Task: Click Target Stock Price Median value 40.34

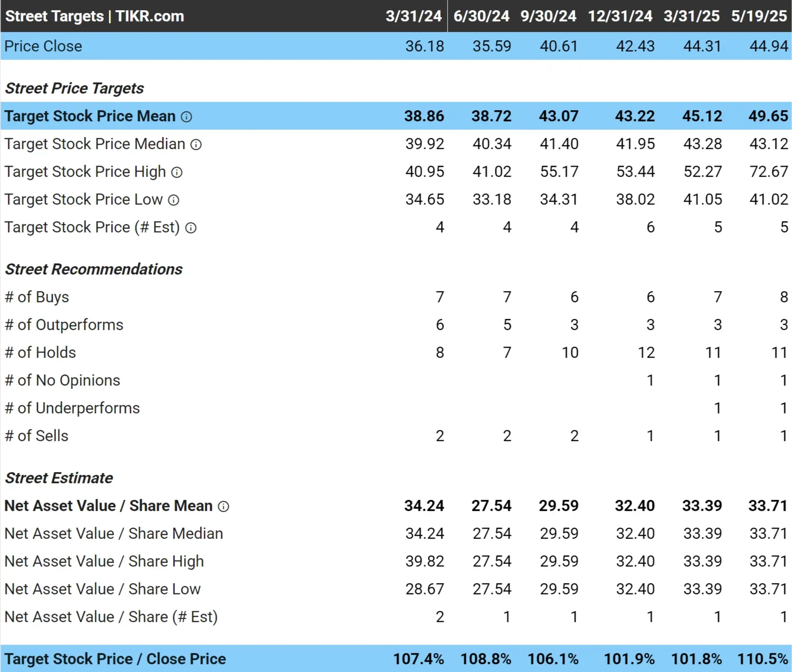Action: tap(492, 144)
